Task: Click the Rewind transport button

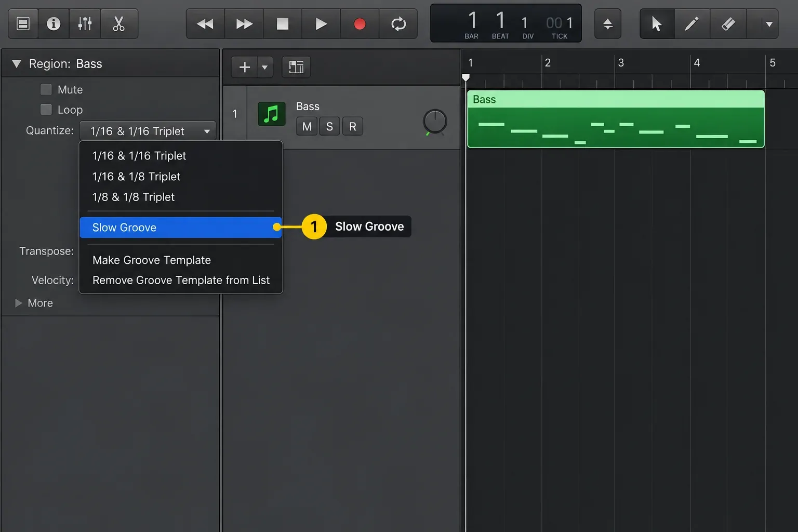Action: (x=205, y=24)
